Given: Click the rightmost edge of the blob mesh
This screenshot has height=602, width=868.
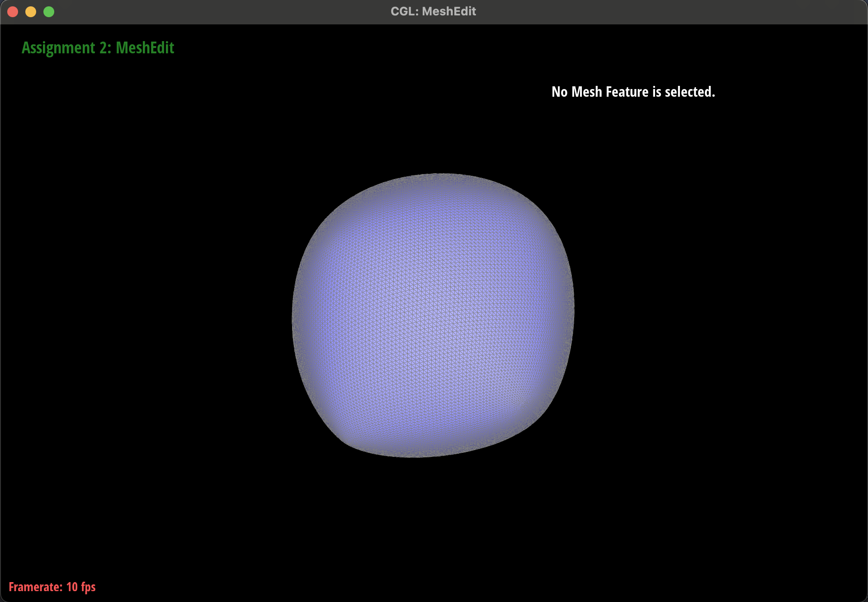Looking at the screenshot, I should [573, 307].
